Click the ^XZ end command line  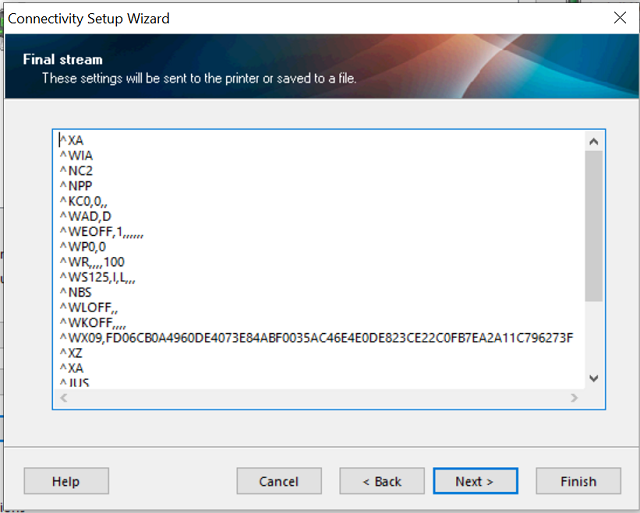point(71,353)
